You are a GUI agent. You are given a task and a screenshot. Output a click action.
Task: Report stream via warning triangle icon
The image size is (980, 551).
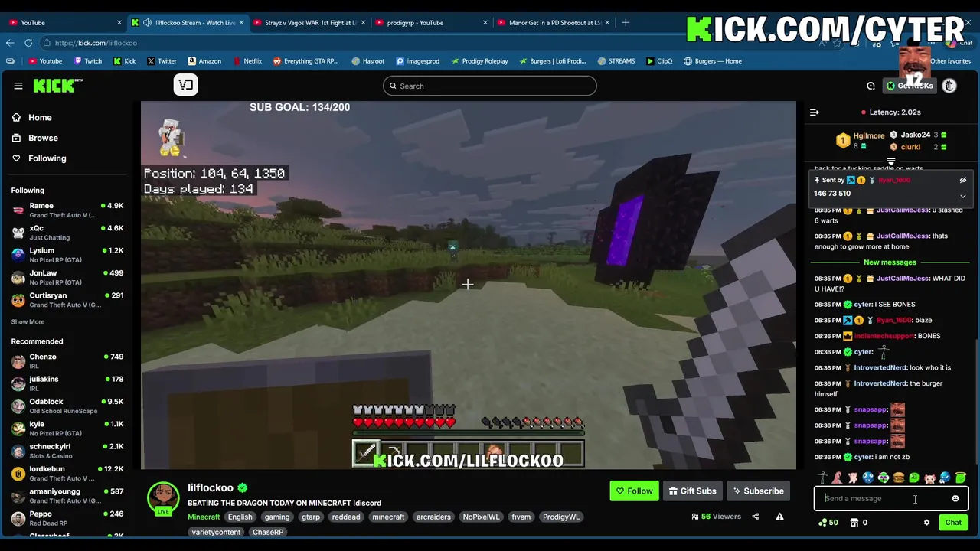point(779,517)
